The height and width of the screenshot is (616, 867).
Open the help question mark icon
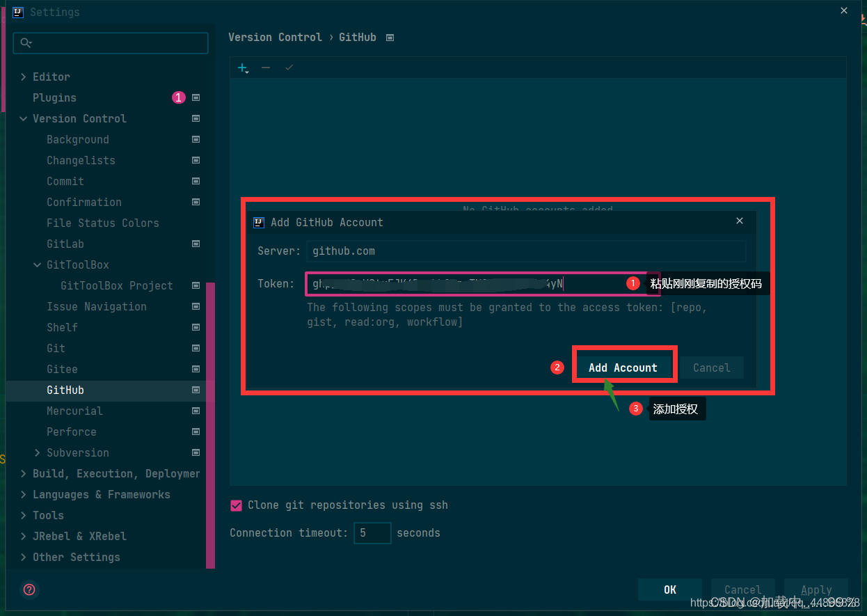click(x=29, y=590)
